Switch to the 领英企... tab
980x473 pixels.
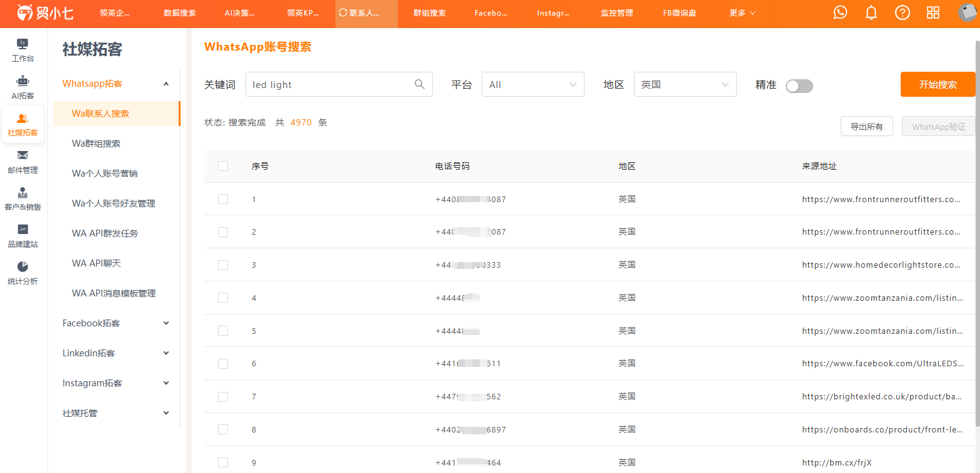115,13
